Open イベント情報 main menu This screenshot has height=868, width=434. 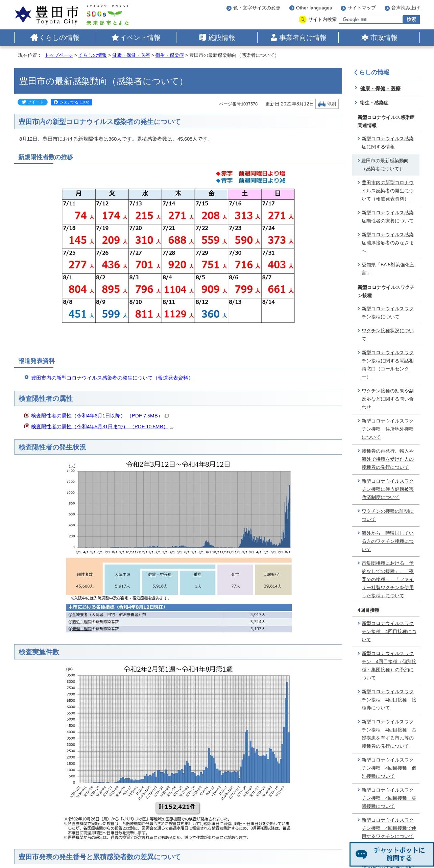tap(136, 38)
